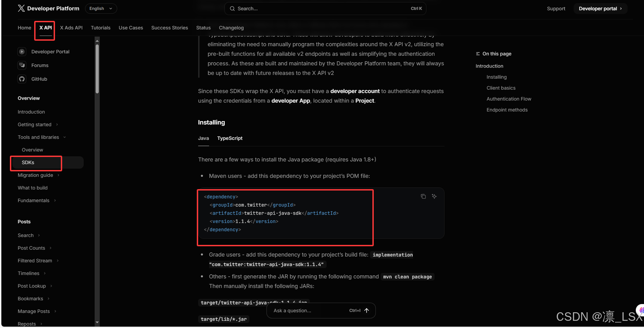Open the Success Stories nav tab

[x=170, y=28]
